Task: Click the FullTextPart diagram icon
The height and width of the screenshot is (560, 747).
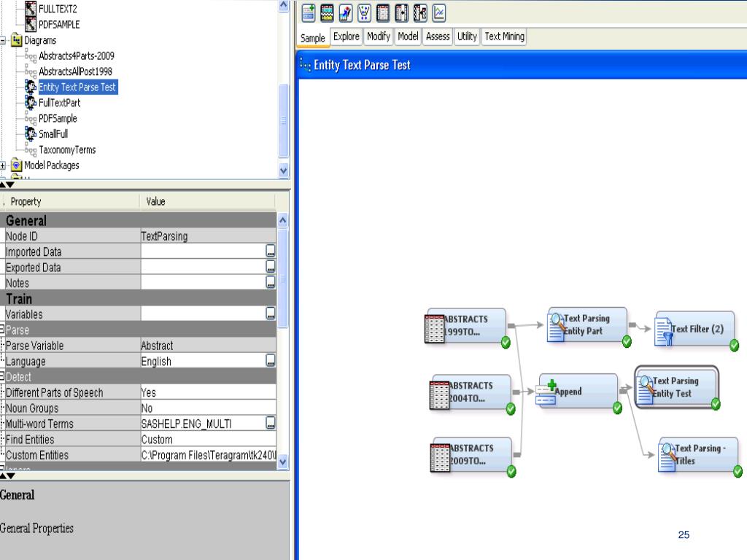Action: coord(31,102)
